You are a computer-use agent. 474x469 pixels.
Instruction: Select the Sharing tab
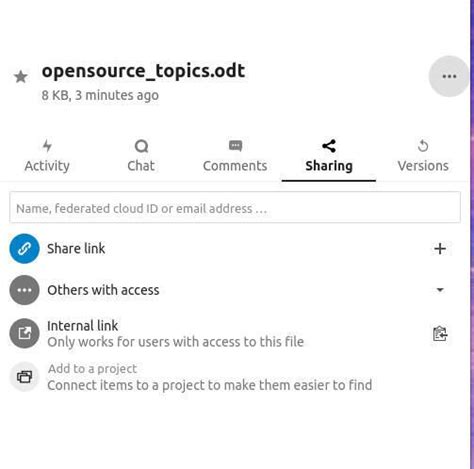[329, 156]
